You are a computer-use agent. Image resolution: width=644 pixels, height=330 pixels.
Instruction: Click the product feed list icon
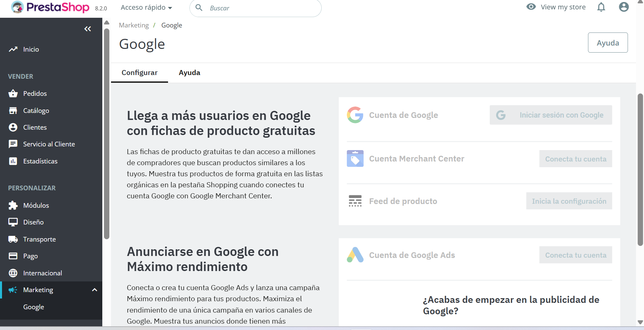click(355, 201)
